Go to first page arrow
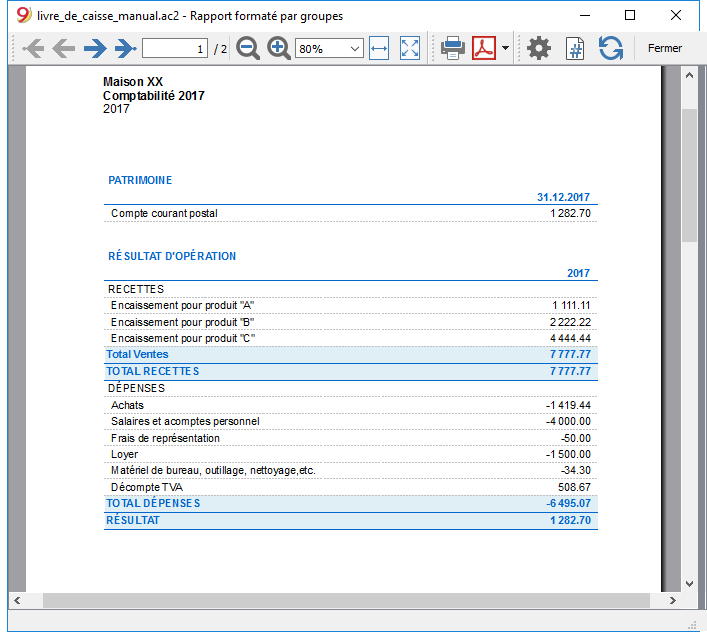Screen dimensions: 707x639 (x=33, y=48)
